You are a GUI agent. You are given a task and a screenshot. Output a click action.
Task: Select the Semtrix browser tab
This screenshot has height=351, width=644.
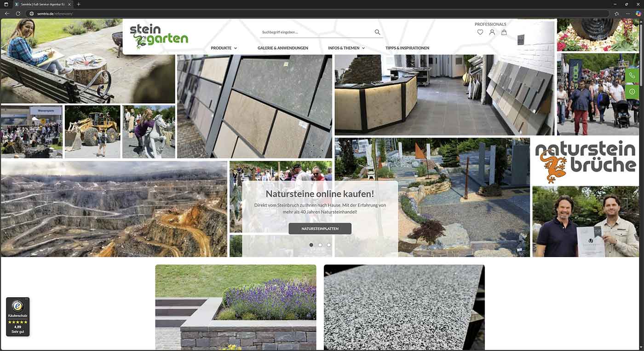coord(41,4)
